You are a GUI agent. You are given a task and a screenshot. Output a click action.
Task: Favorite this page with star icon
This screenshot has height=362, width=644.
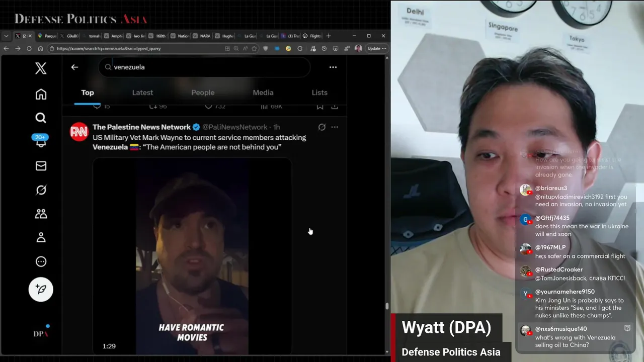coord(254,49)
